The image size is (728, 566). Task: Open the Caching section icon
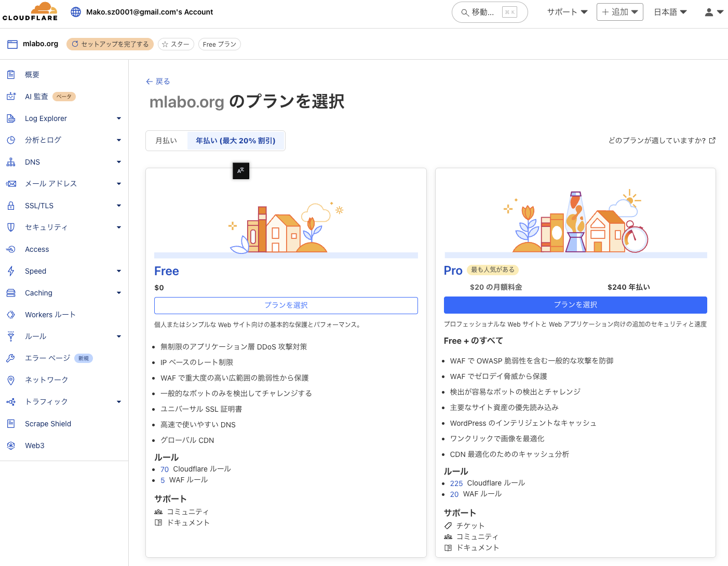[11, 292]
